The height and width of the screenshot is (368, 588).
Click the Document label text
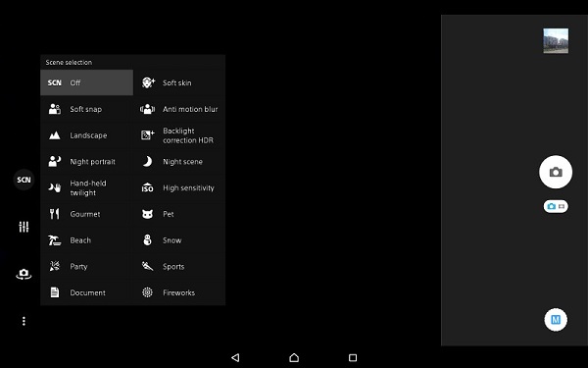click(x=88, y=292)
